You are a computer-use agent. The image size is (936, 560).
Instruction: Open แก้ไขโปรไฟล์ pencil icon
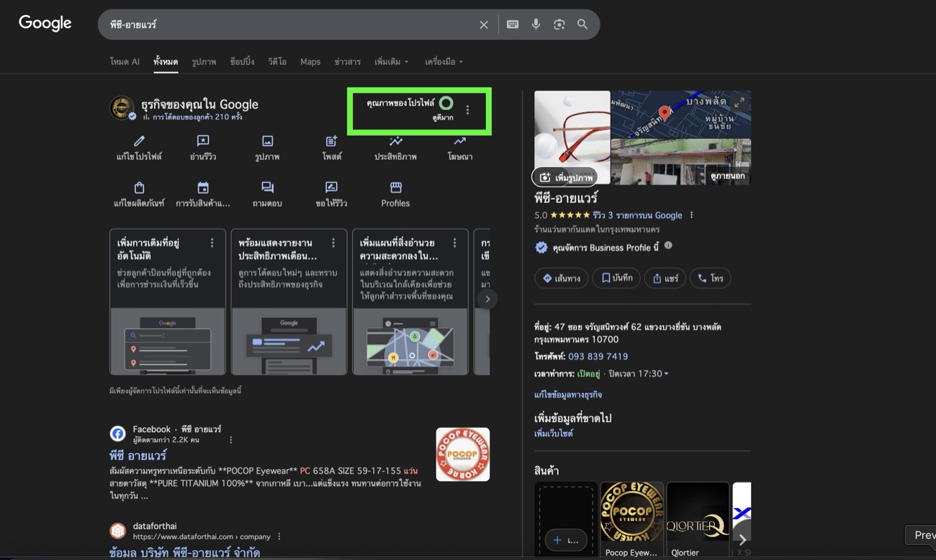coord(140,141)
